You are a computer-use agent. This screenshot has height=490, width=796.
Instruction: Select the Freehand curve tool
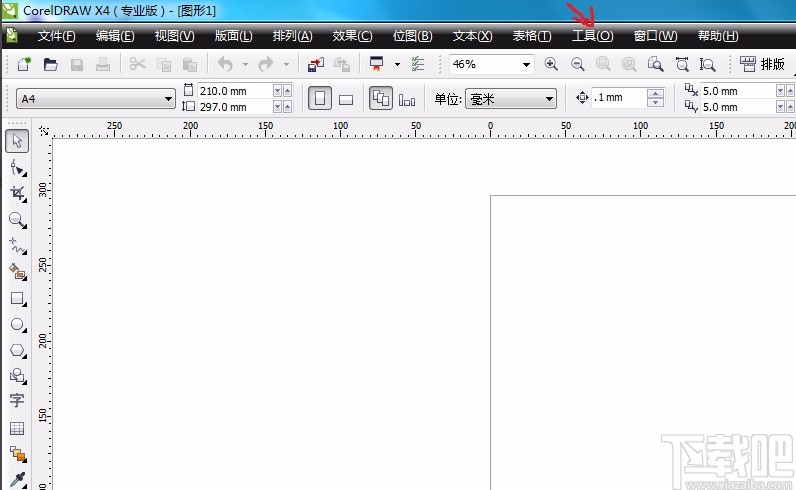(x=17, y=246)
